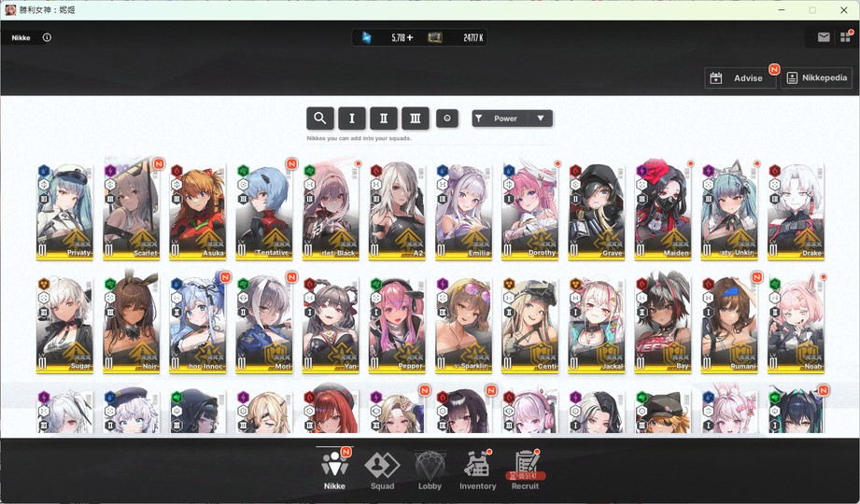Image resolution: width=860 pixels, height=504 pixels.
Task: Open the search magnifier filter button
Action: click(319, 118)
